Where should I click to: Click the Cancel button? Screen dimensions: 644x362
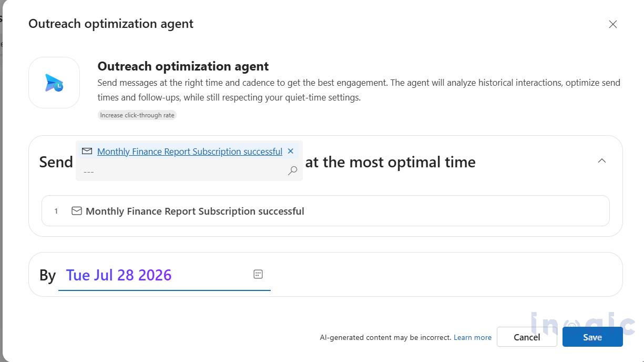527,337
